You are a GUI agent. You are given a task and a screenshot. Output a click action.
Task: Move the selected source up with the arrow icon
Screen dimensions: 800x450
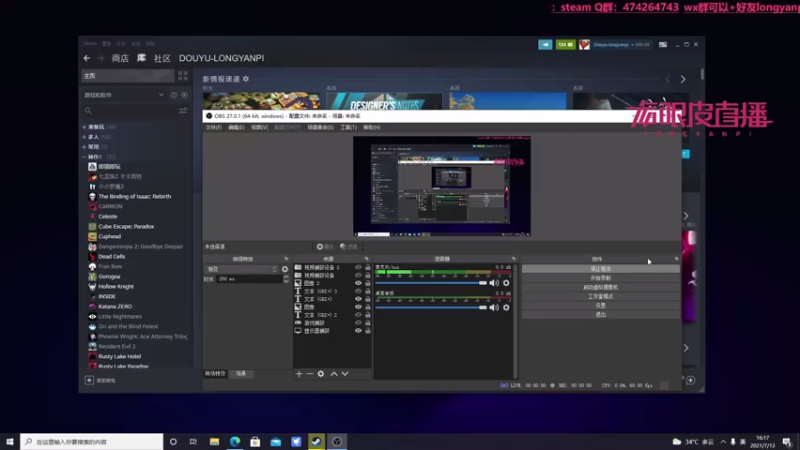(334, 374)
